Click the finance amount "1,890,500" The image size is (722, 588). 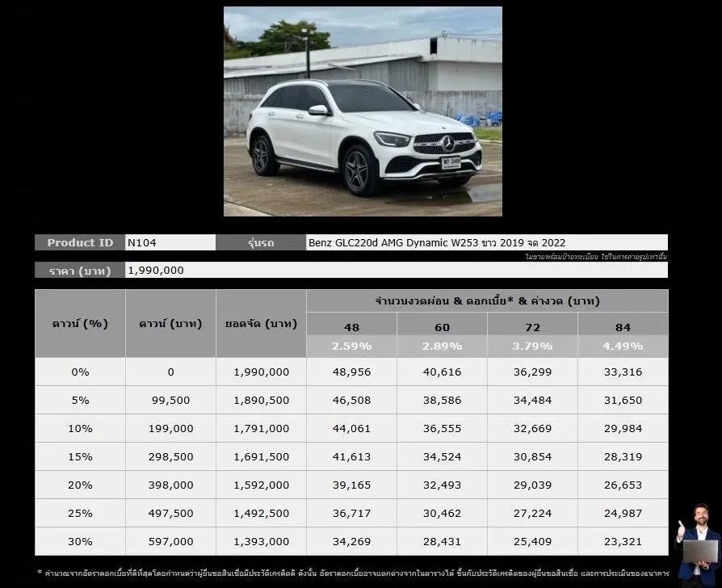point(261,400)
